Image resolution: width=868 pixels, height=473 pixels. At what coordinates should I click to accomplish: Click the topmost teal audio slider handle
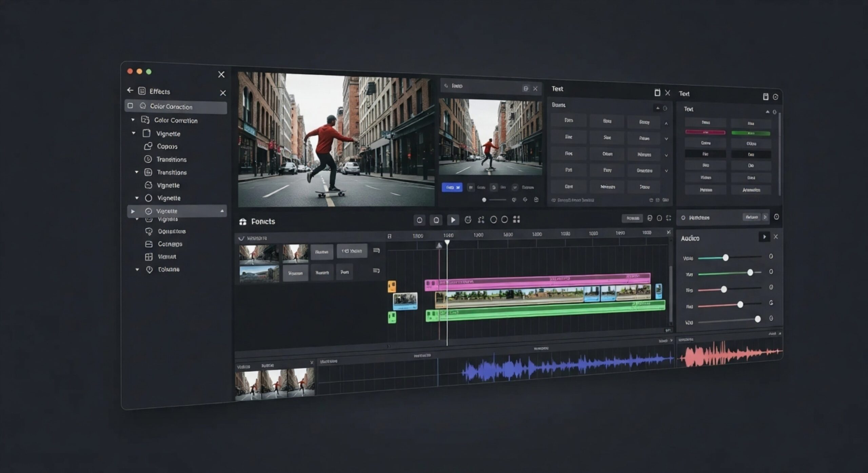pyautogui.click(x=725, y=258)
